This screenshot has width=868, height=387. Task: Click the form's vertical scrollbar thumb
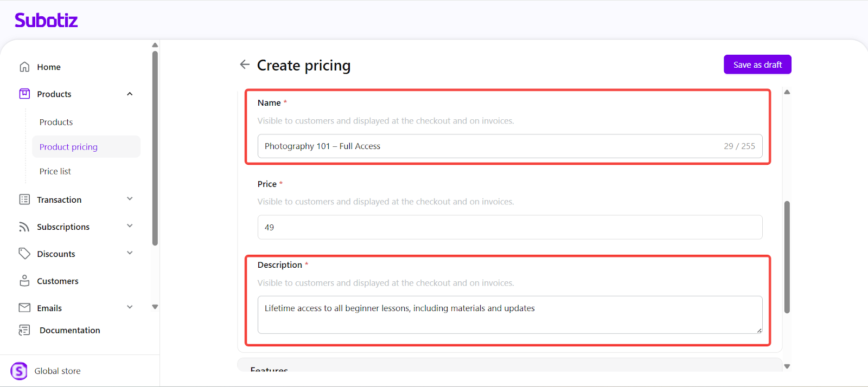pos(787,257)
